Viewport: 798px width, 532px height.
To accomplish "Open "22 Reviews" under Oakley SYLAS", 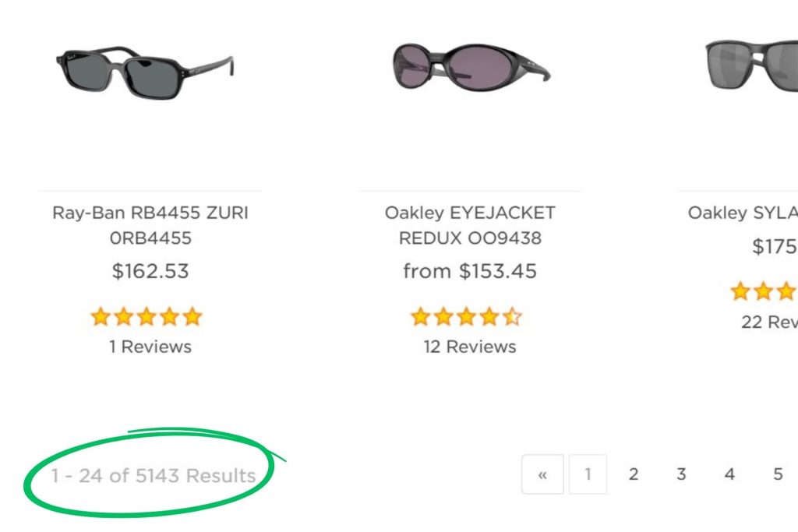I will [x=773, y=322].
